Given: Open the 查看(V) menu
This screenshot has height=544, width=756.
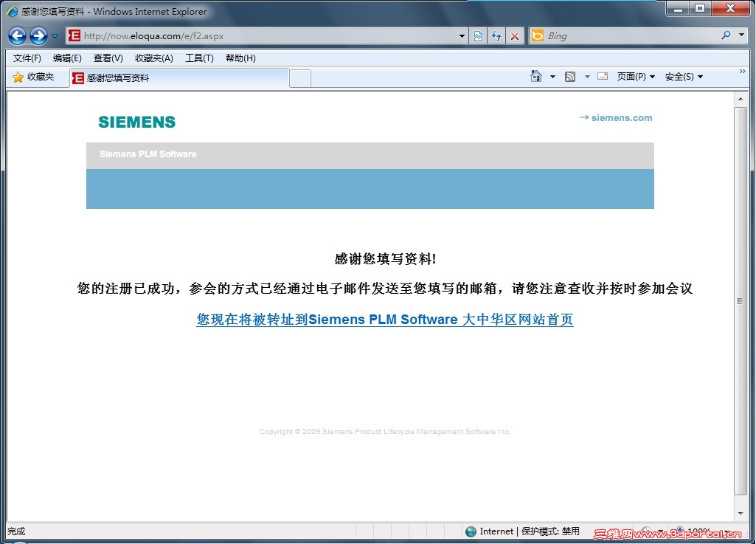Looking at the screenshot, I should pos(108,58).
